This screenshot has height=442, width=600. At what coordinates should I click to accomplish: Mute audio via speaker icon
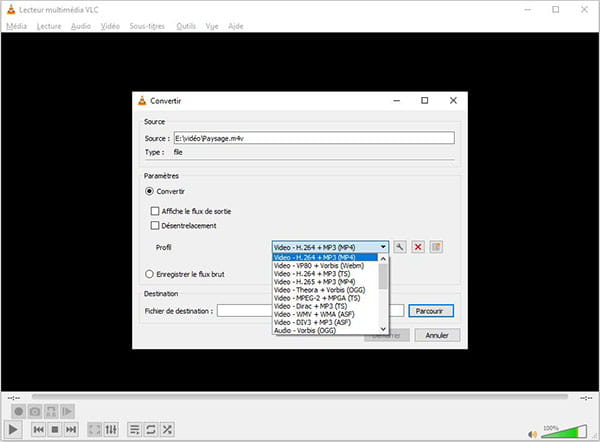coord(532,434)
